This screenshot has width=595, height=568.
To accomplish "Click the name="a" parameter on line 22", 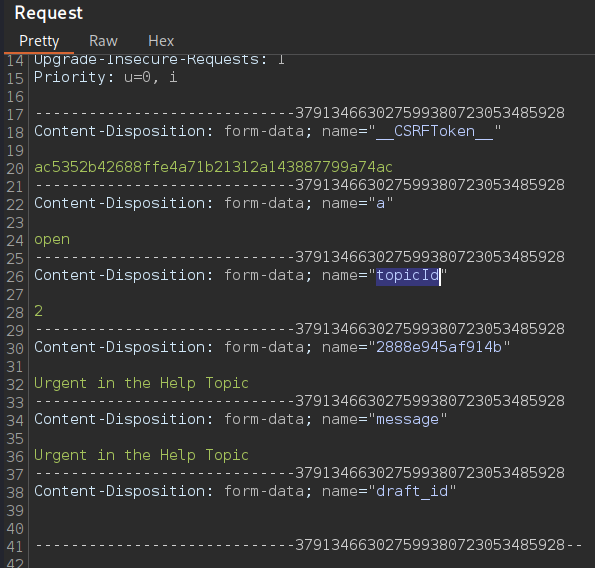I will point(357,203).
